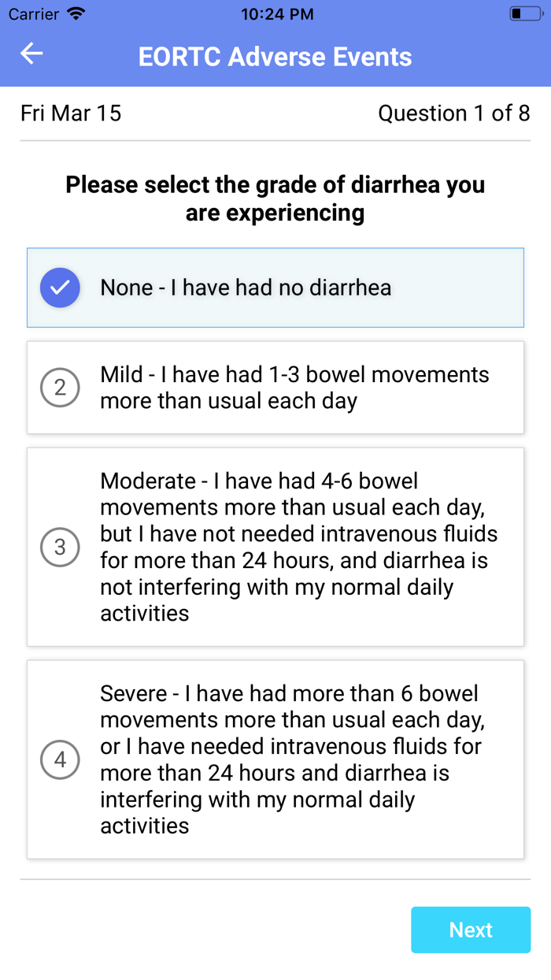
Task: Select the checked None radio circle
Action: 60,288
